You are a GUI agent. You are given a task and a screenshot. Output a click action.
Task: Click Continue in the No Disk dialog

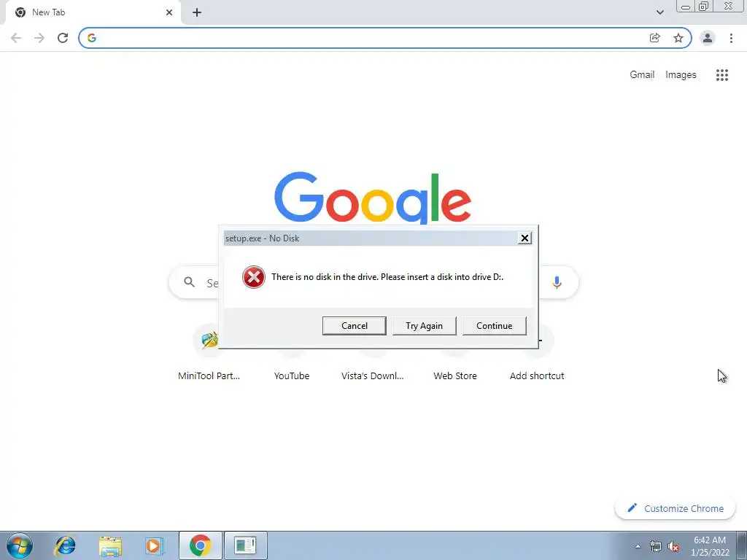(x=494, y=326)
